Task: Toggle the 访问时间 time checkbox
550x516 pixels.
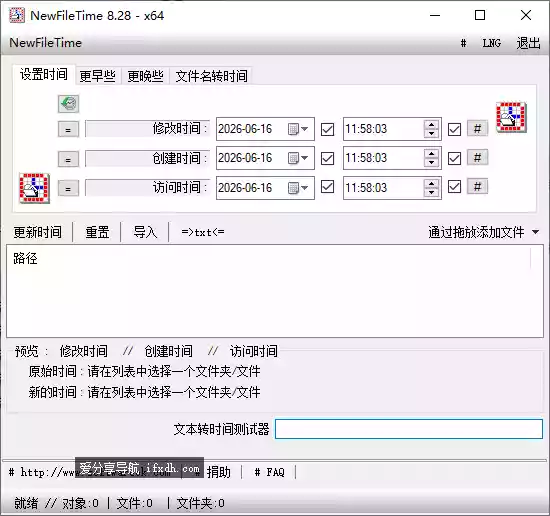Action: 454,187
